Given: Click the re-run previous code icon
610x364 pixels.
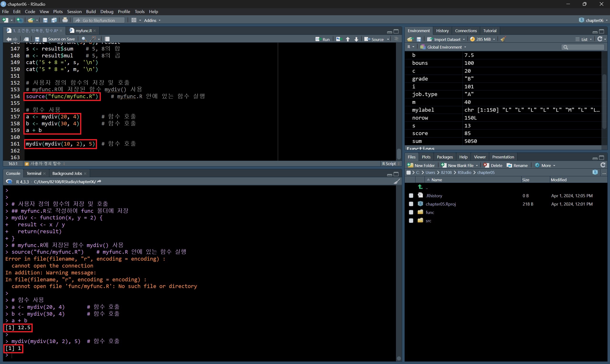Looking at the screenshot, I should coord(339,39).
